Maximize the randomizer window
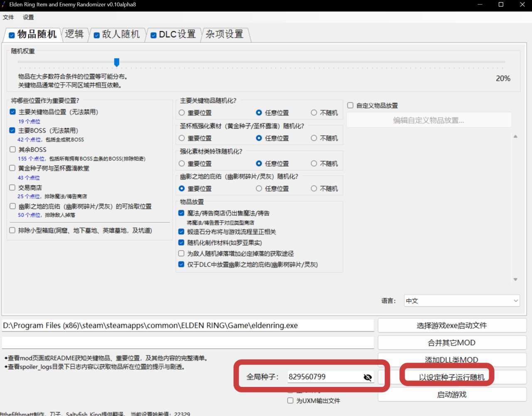 (501, 5)
